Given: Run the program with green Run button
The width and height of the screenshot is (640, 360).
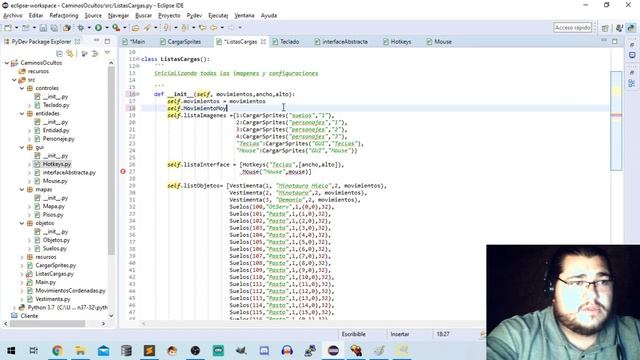Looking at the screenshot, I should click(x=98, y=28).
